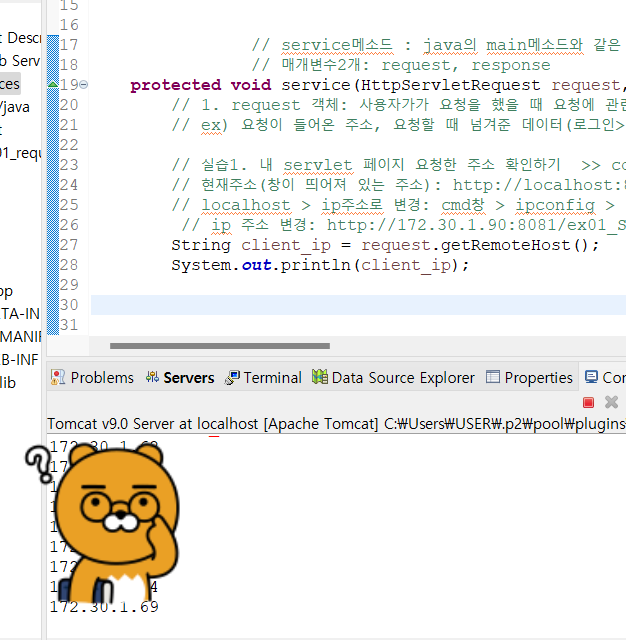The image size is (626, 640).
Task: Select the 'MANIF' file entry in project explorer
Action: tap(20, 337)
